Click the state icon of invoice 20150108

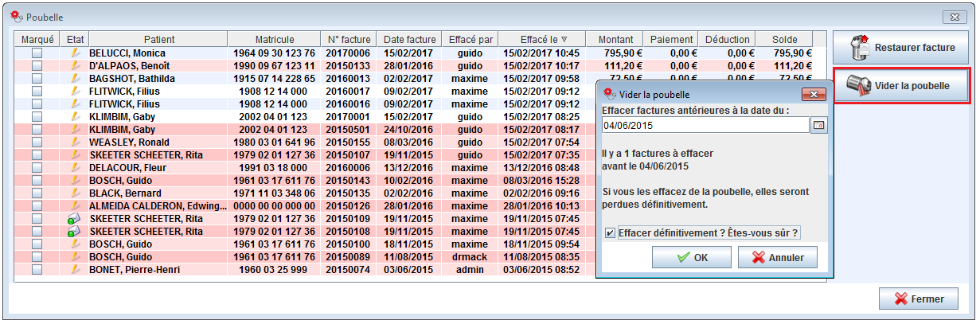coord(75,232)
